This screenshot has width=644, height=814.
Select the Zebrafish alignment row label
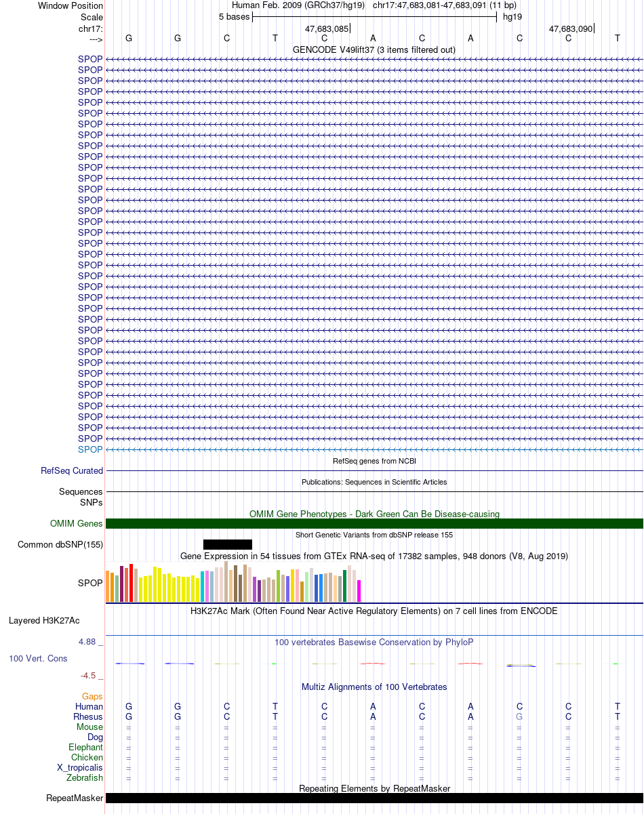click(x=85, y=777)
